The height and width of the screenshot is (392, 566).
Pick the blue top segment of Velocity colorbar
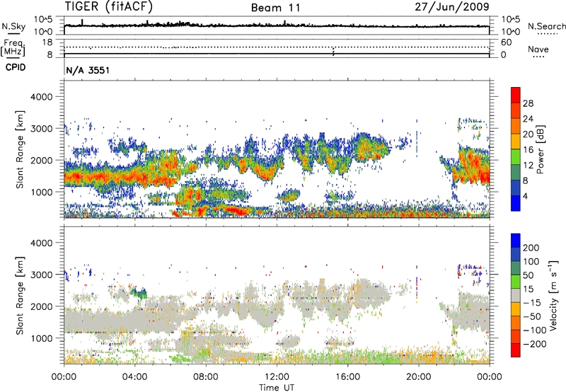coord(516,241)
